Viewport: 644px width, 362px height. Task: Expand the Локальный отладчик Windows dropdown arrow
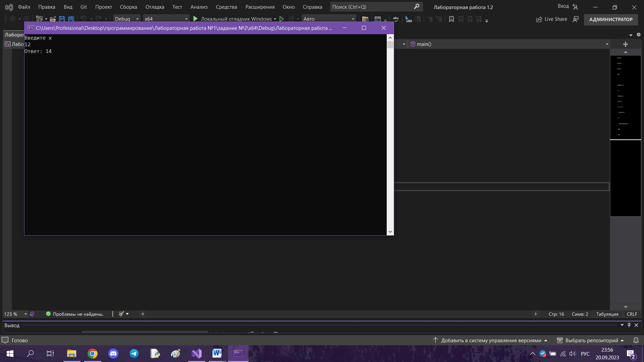click(x=275, y=19)
